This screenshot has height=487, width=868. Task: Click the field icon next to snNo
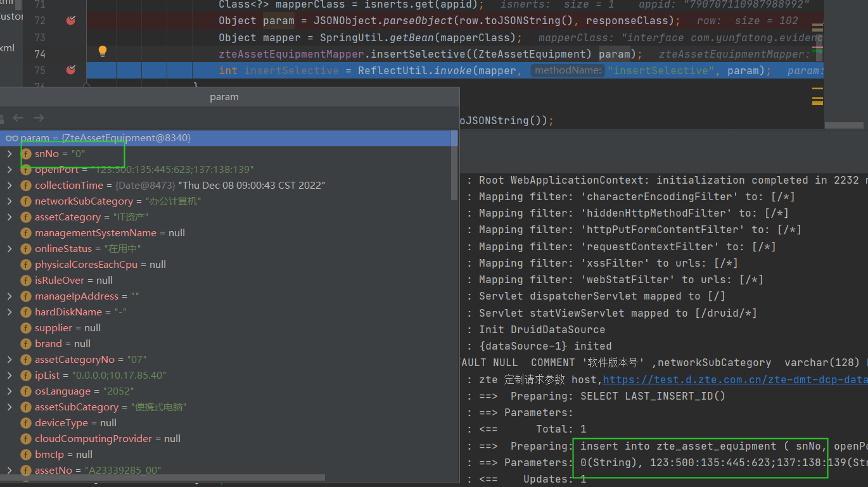26,154
